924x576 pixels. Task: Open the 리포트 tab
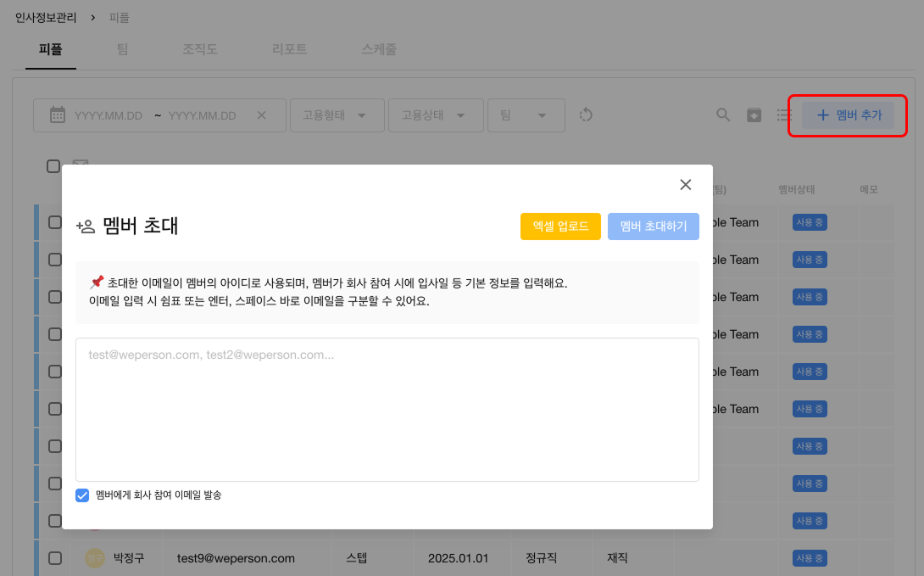[289, 49]
